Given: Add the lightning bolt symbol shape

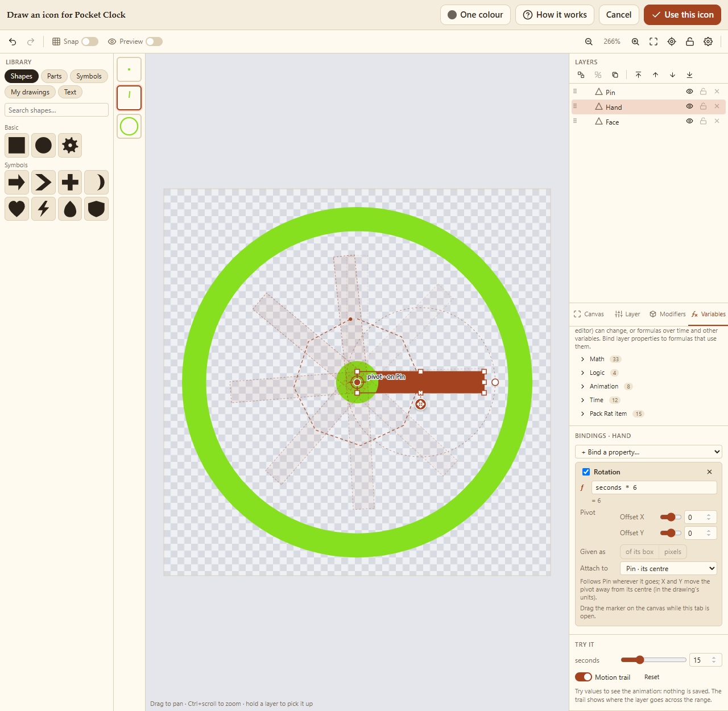Looking at the screenshot, I should click(43, 209).
